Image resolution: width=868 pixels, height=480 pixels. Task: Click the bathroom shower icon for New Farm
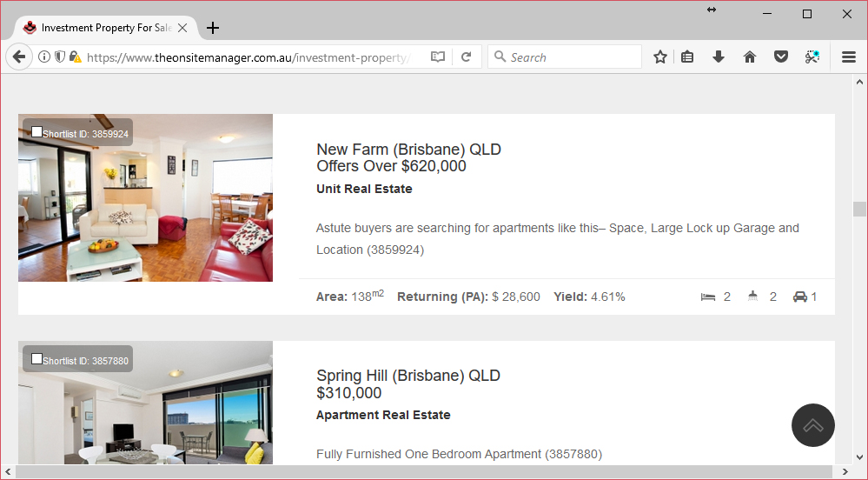coord(752,297)
